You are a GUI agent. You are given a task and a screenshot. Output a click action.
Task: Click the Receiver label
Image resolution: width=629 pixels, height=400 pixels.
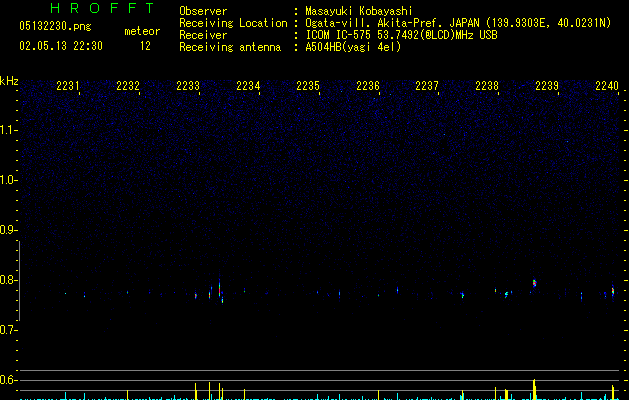coord(203,35)
